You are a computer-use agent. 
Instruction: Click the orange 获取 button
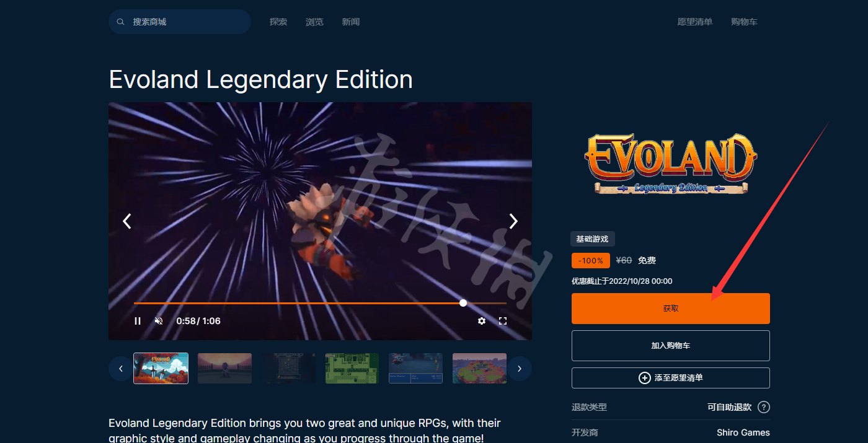(671, 309)
